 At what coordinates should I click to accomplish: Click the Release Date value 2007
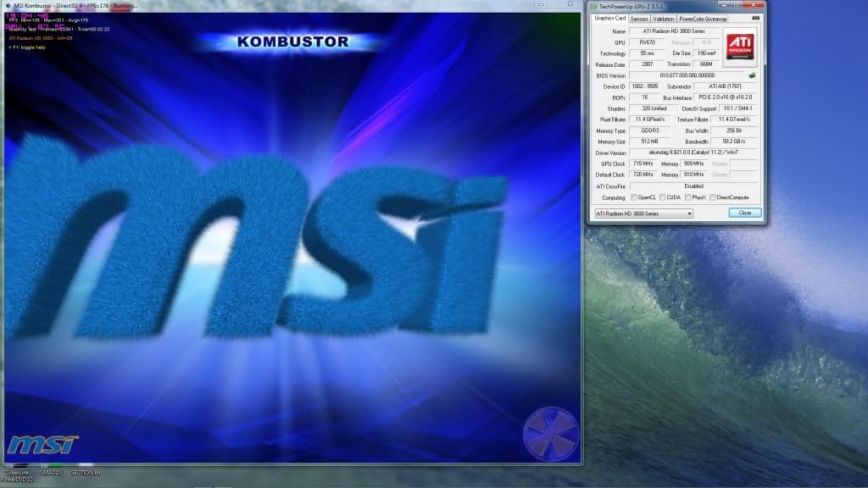[x=647, y=64]
